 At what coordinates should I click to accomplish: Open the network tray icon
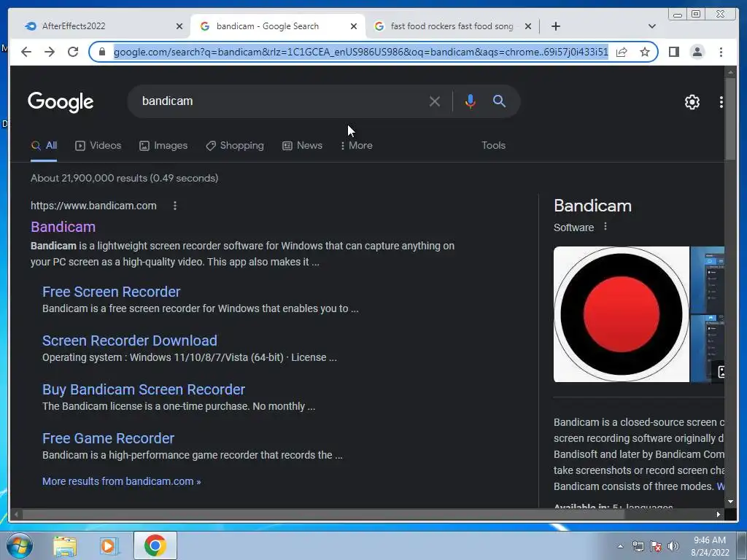click(x=638, y=546)
